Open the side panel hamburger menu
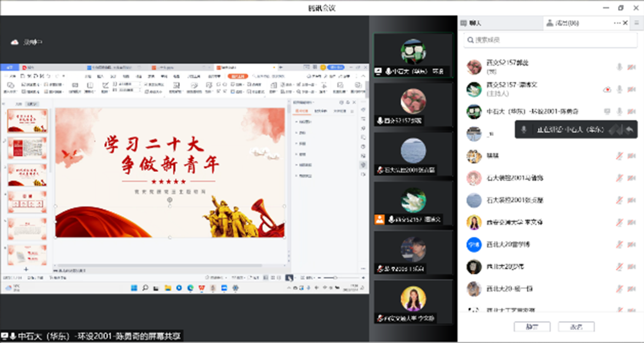The width and height of the screenshot is (644, 343). click(636, 23)
